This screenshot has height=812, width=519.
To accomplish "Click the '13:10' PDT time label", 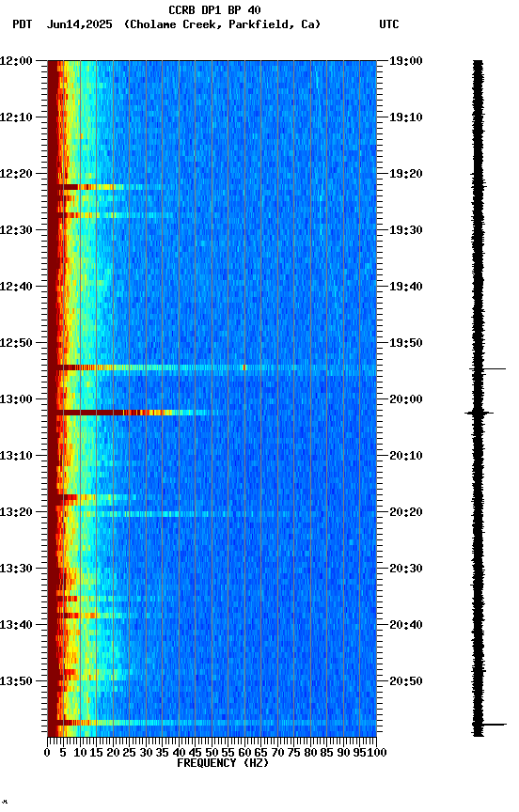I will point(16,456).
